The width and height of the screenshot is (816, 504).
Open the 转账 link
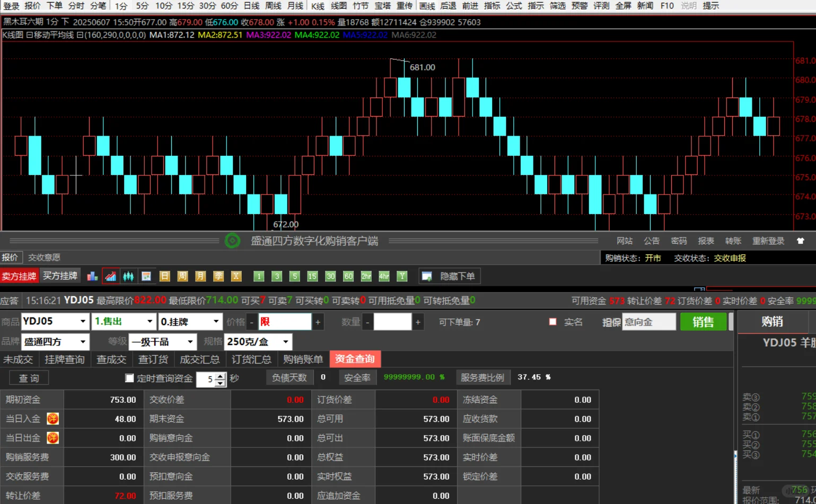[x=733, y=241]
